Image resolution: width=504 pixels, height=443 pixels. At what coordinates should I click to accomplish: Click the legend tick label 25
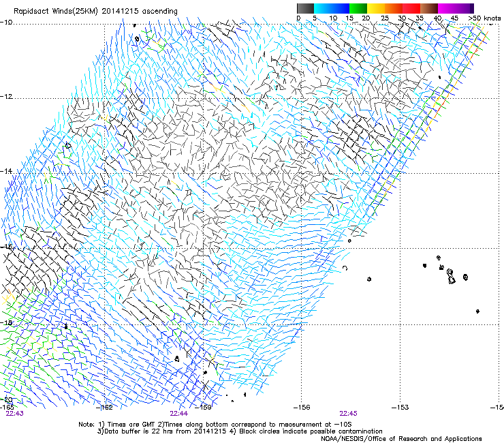tap(385, 18)
